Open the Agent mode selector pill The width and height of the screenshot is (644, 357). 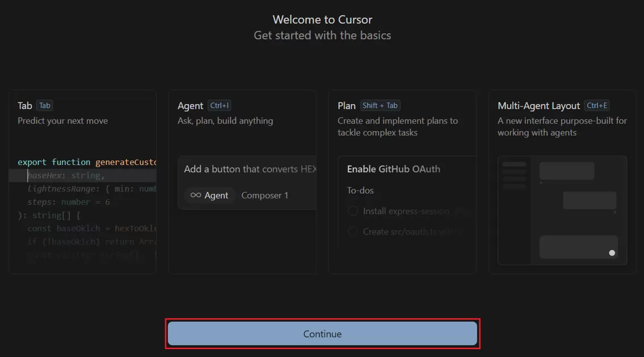coord(210,195)
